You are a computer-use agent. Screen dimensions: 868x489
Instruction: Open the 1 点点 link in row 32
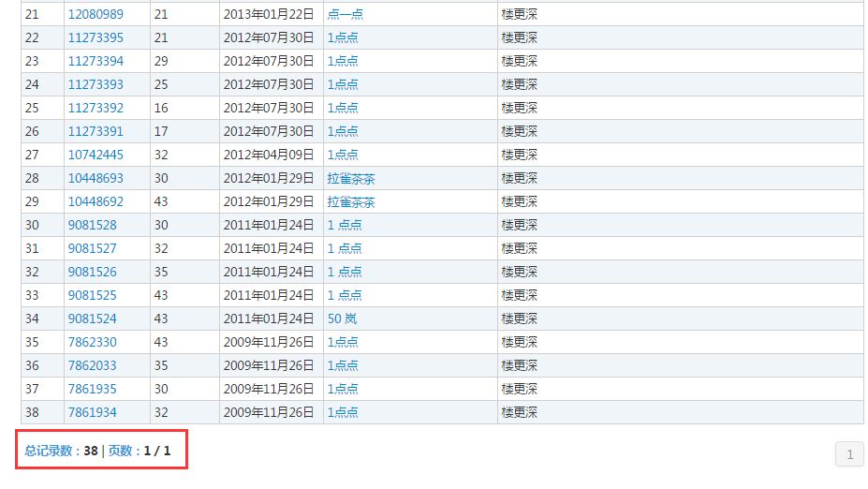[x=345, y=272]
